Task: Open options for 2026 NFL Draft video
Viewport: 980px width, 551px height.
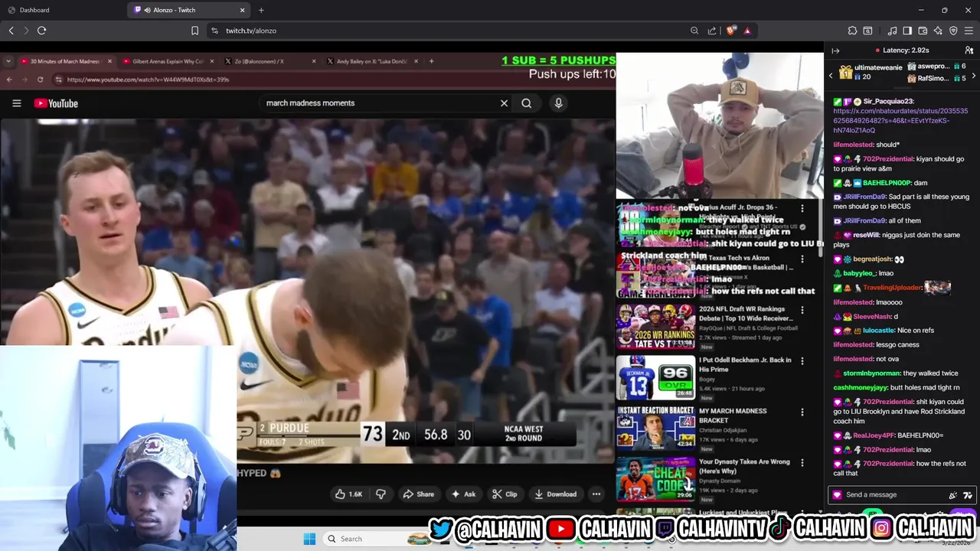Action: point(802,310)
